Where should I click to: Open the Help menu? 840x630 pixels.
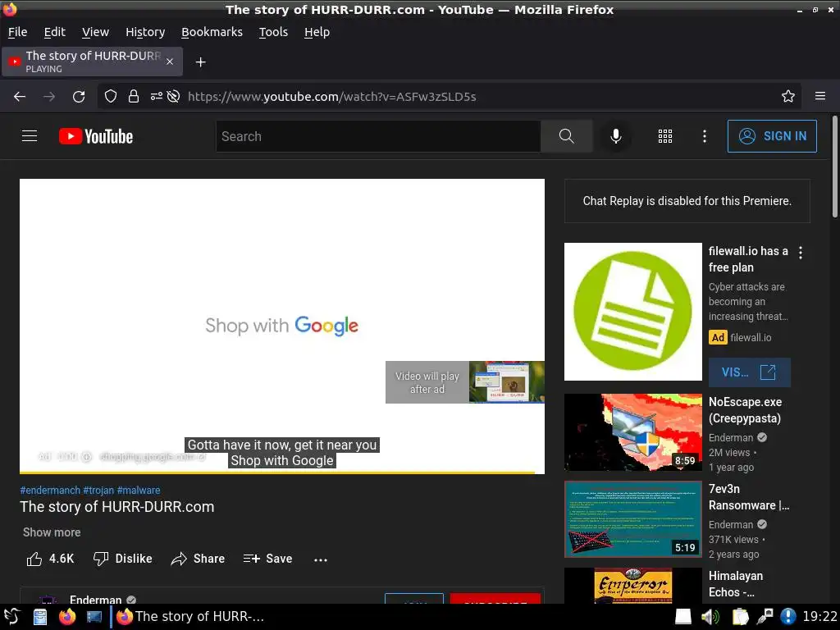coord(317,32)
